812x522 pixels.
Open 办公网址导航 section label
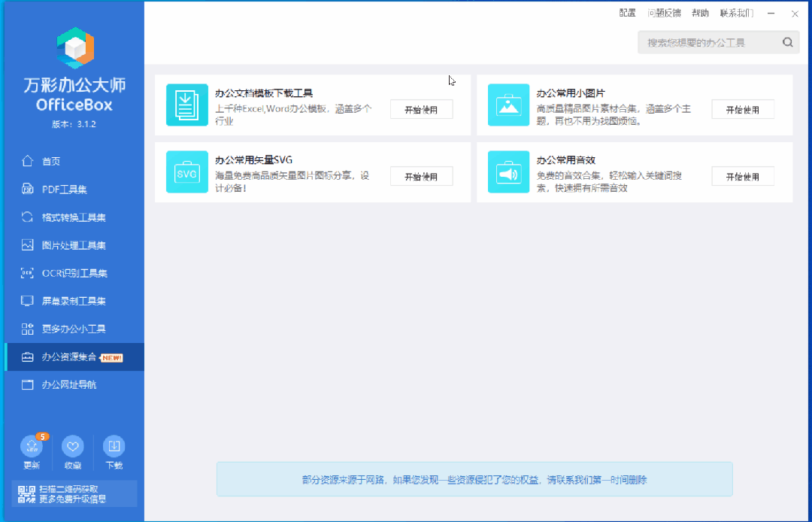[x=69, y=385]
